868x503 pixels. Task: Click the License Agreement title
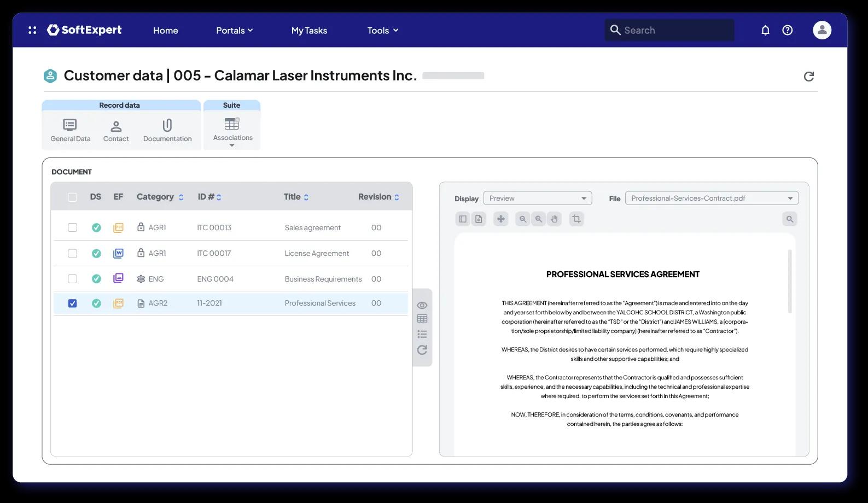317,253
